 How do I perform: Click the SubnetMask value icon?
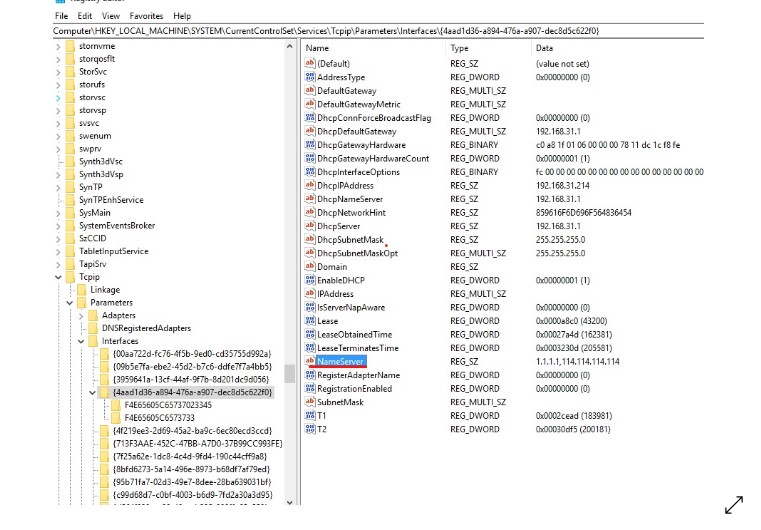310,402
